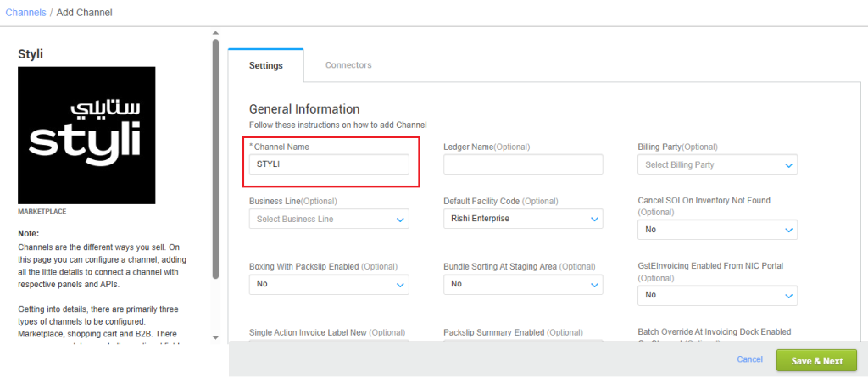Expand Cancel SOI On Inventory Not Found dropdown
The image size is (868, 378).
point(717,229)
